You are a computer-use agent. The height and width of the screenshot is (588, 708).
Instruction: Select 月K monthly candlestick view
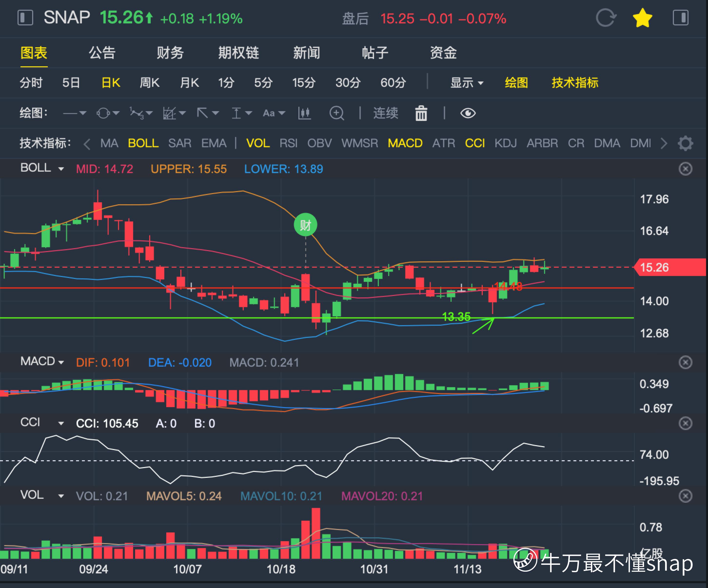[189, 83]
